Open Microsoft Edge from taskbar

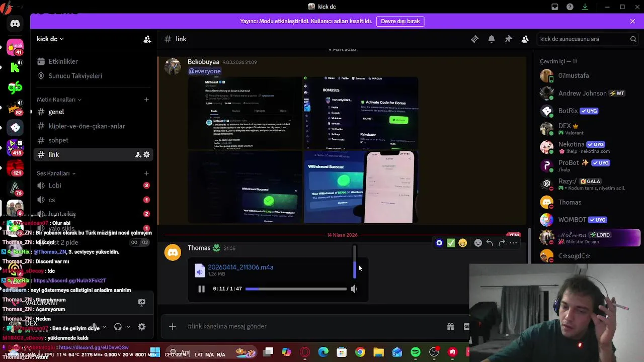pos(323,352)
